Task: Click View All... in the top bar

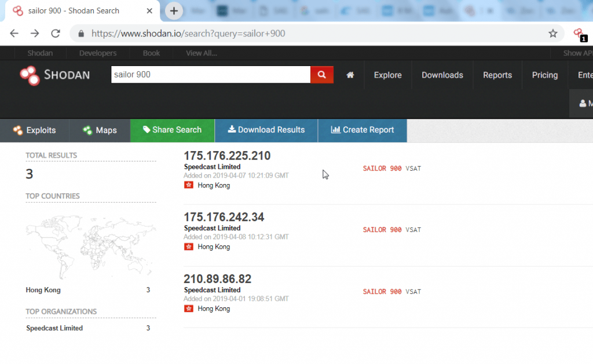Action: coord(201,53)
